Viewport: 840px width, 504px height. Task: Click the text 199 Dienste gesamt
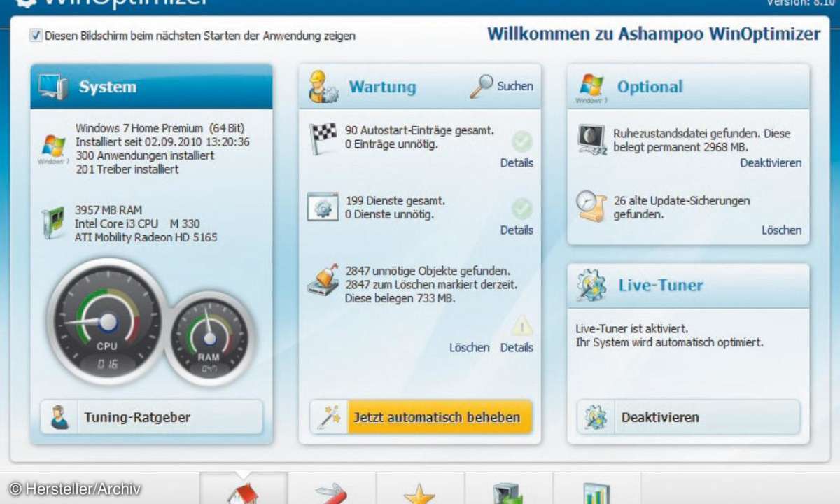click(x=395, y=200)
